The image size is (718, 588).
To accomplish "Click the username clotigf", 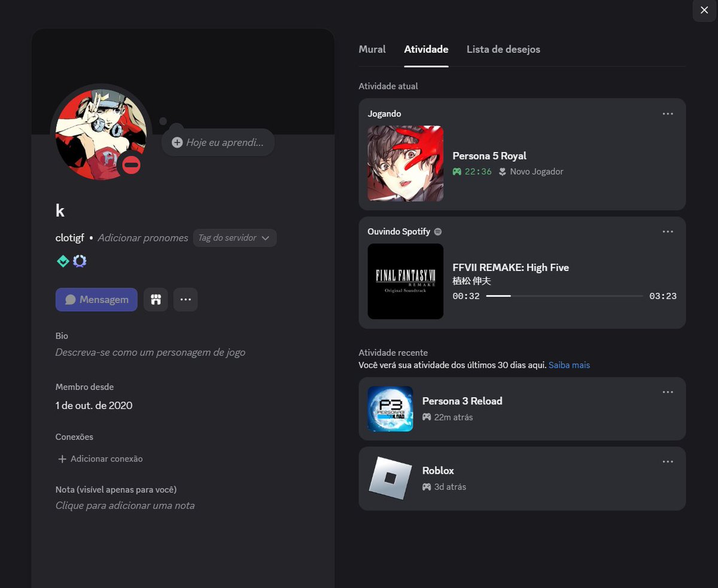I will click(x=70, y=238).
